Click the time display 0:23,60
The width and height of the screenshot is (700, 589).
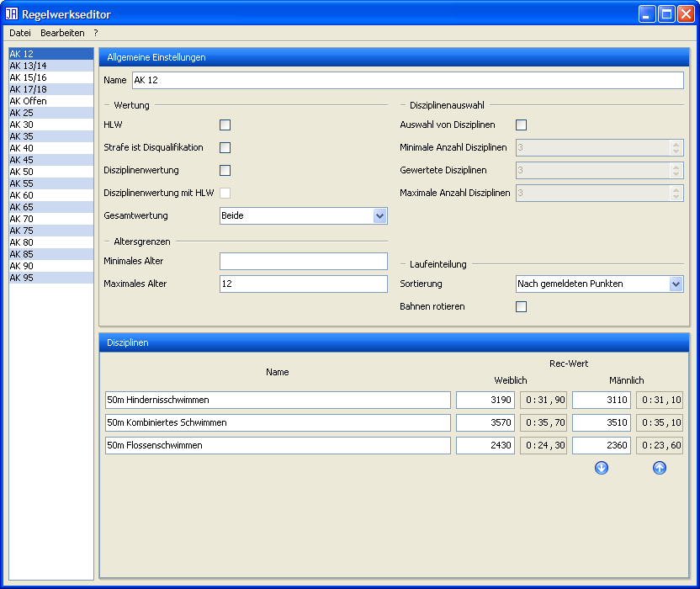[660, 446]
